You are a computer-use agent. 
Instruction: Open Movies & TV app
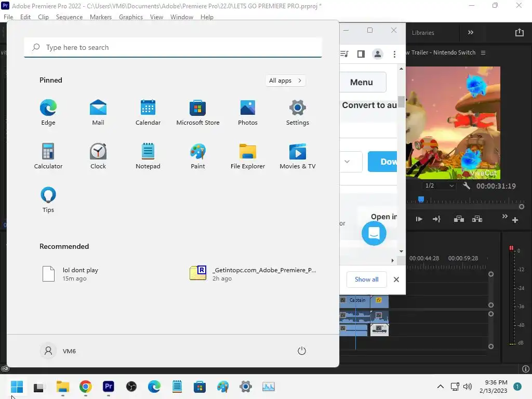[x=298, y=156]
